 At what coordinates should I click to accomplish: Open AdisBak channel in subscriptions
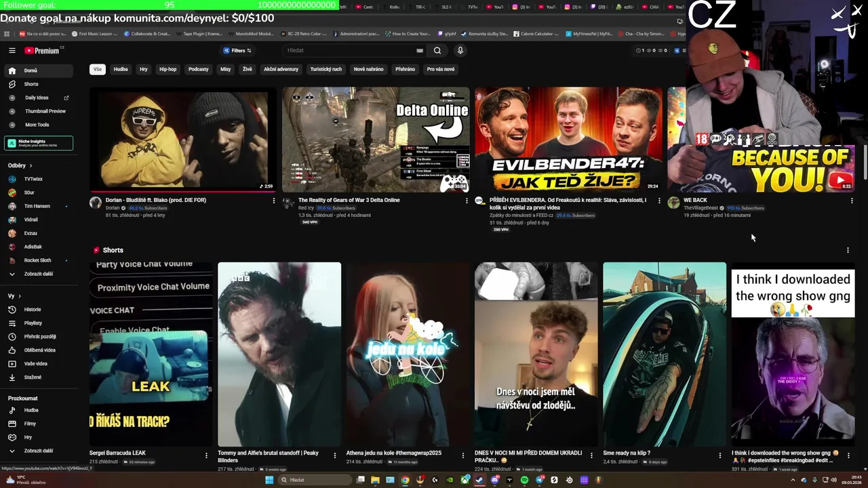tap(38, 247)
